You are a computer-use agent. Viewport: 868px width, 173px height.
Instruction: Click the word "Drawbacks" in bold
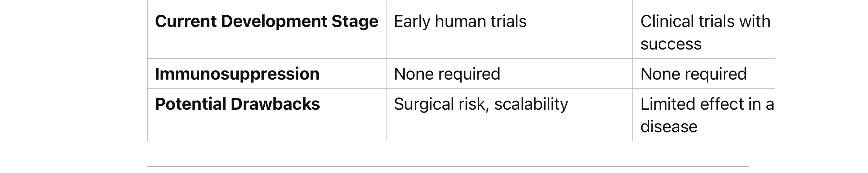click(x=275, y=104)
